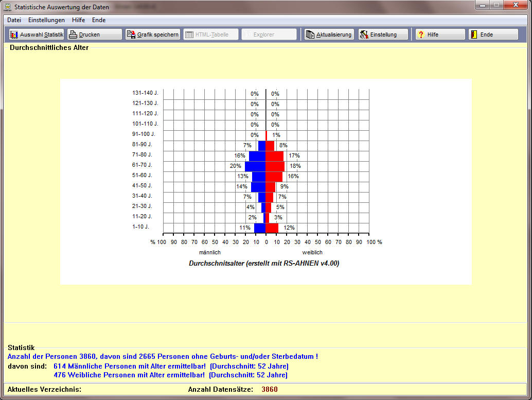
Task: Click the red female bar for 51-60 J.
Action: click(274, 177)
